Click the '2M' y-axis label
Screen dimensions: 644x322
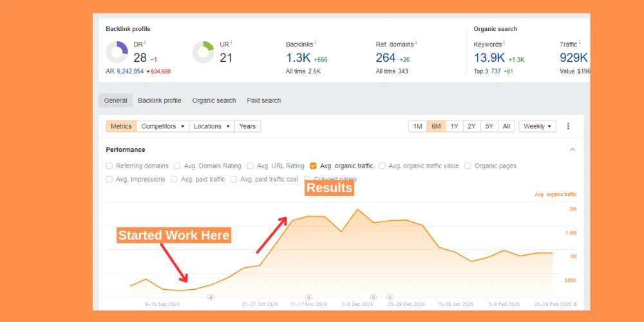click(573, 209)
